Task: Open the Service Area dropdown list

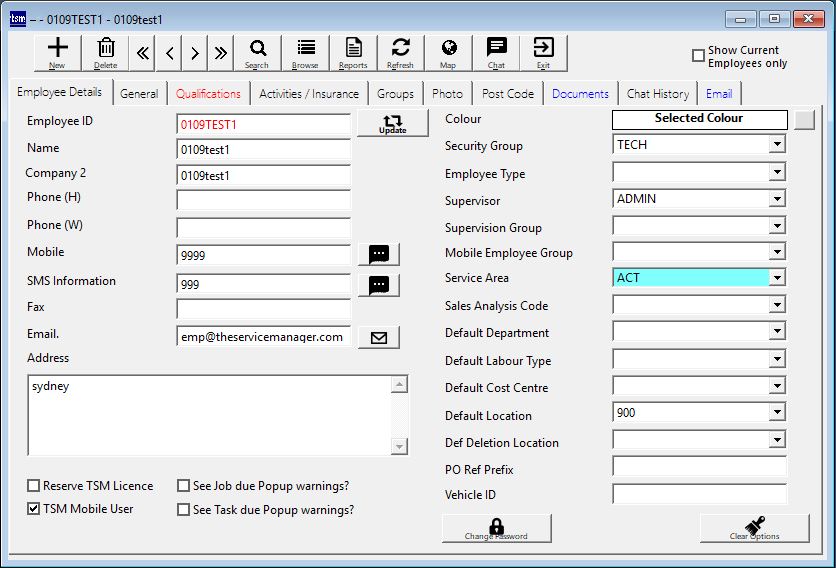Action: click(776, 278)
